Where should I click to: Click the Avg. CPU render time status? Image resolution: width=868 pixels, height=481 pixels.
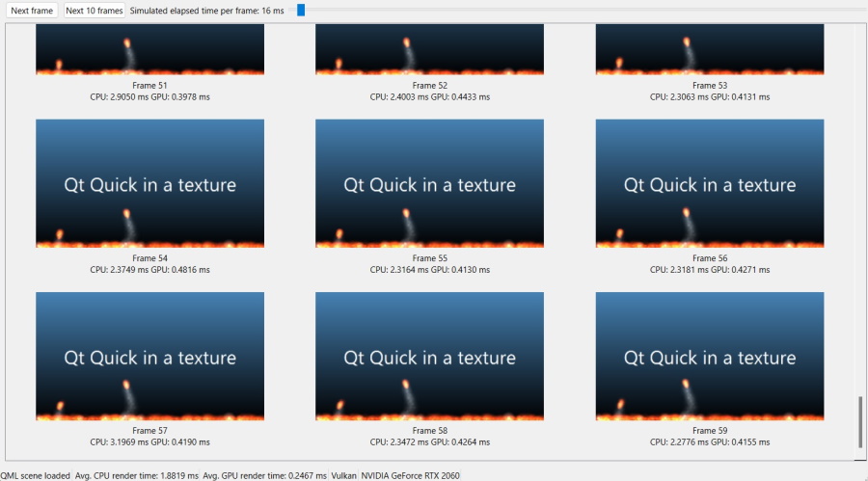[136, 475]
